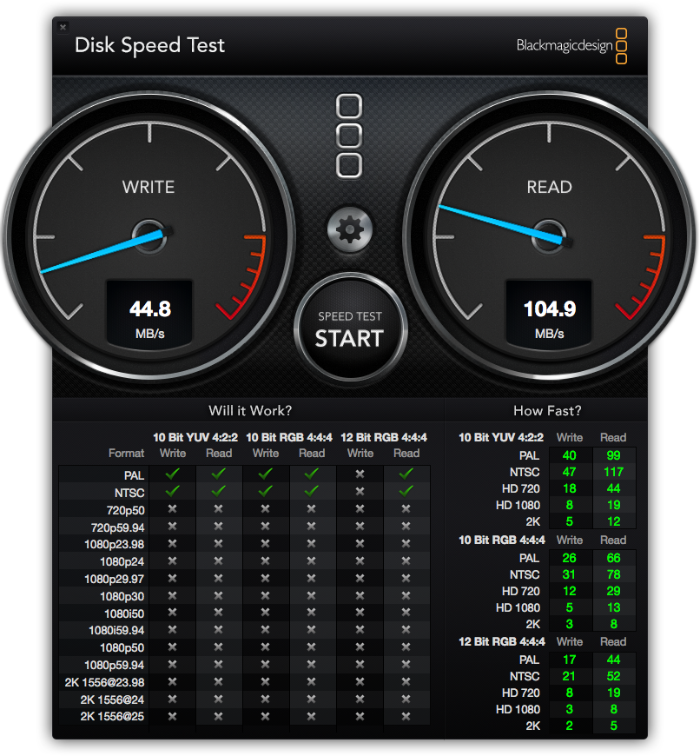
Task: Click the 720p50 format row label
Action: 125,510
